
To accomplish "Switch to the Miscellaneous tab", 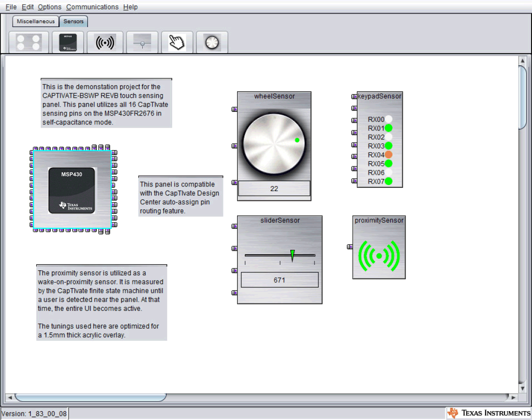I will point(36,21).
